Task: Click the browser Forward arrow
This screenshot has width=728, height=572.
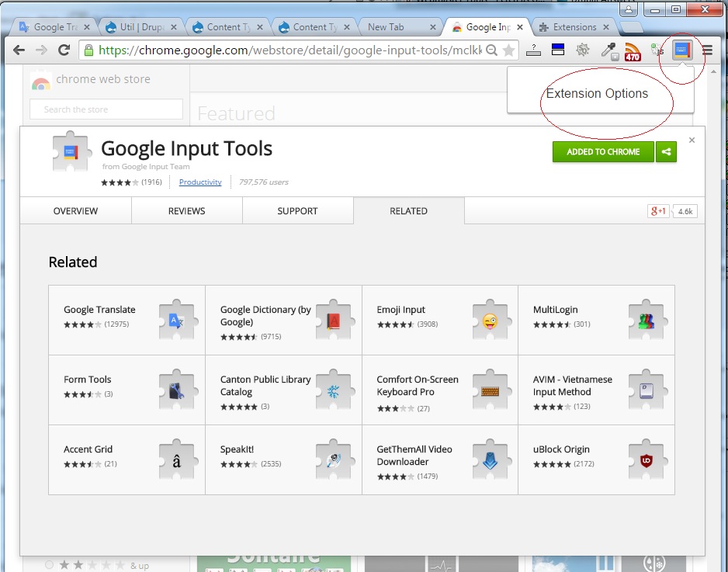Action: 41,50
